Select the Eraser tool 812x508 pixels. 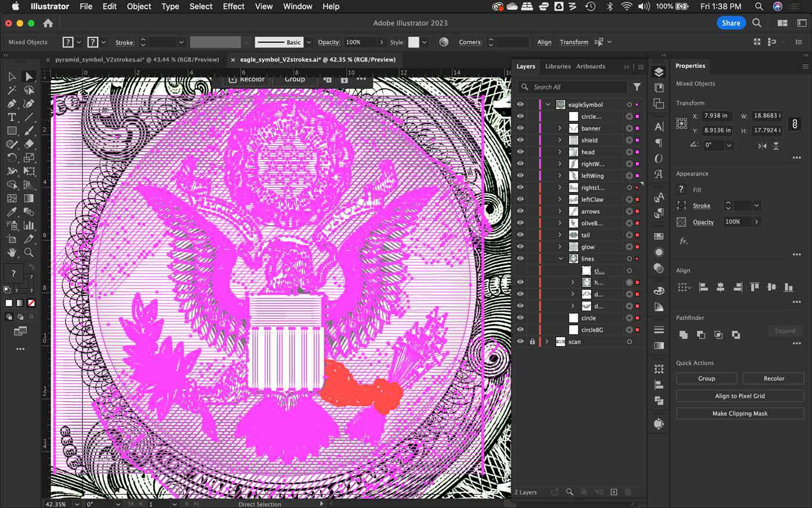29,144
